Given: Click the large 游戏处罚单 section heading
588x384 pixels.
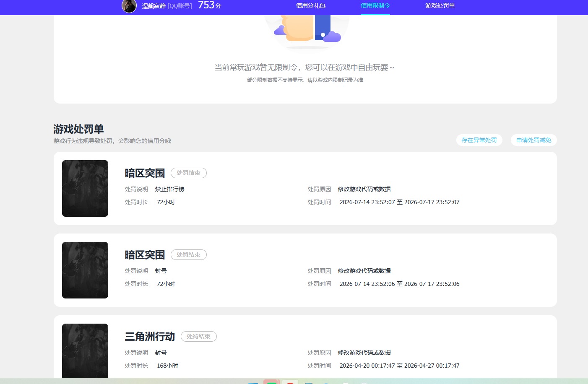Looking at the screenshot, I should coord(78,129).
